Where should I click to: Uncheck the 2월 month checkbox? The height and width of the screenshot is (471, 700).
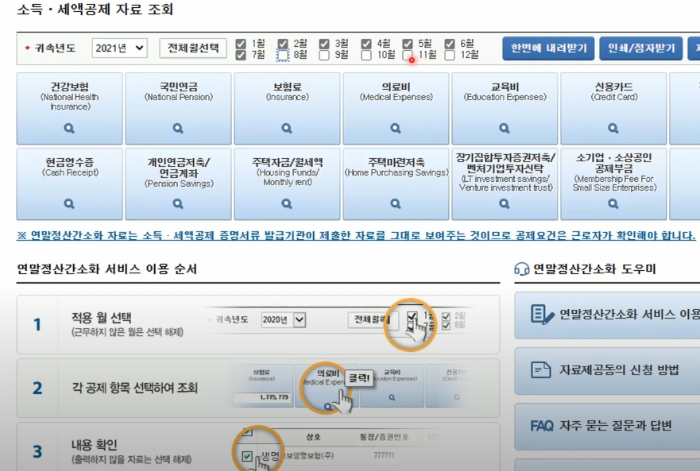pyautogui.click(x=283, y=44)
